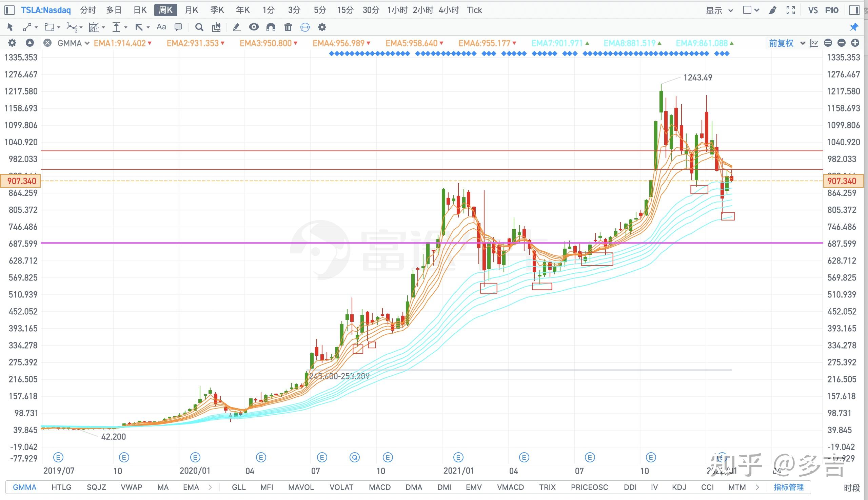Remove the GMMA indicator via X
Image resolution: width=868 pixels, height=500 pixels.
47,43
